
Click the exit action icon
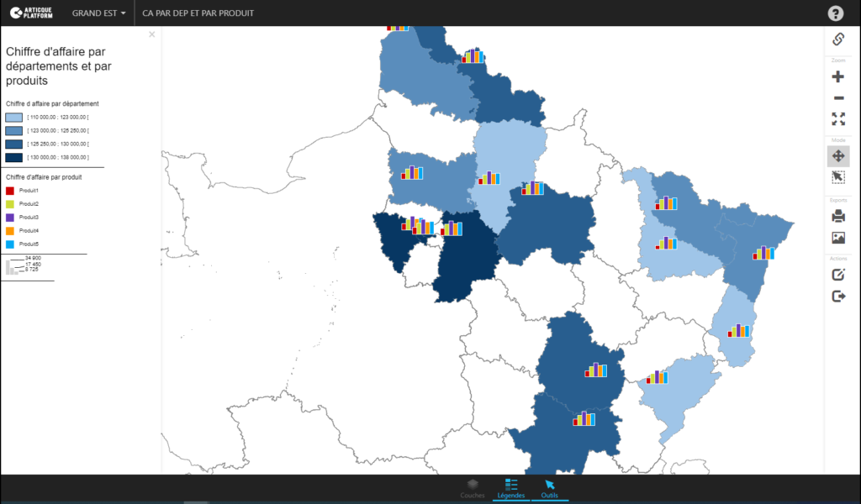(x=837, y=296)
